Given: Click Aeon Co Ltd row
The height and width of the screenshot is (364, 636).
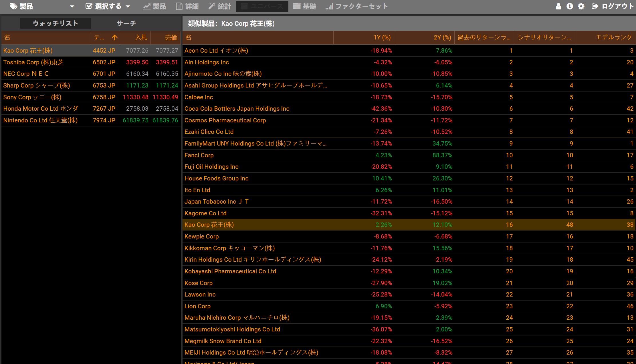Looking at the screenshot, I should 409,51.
